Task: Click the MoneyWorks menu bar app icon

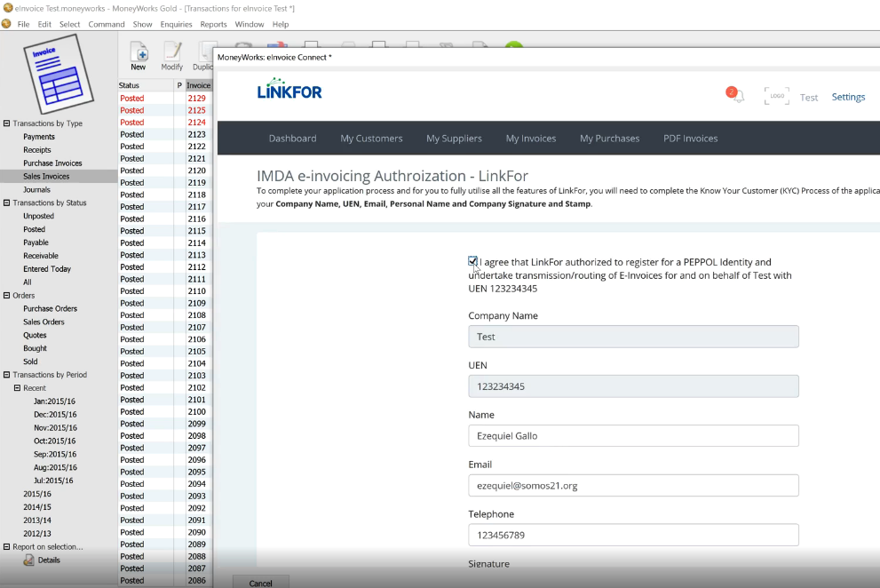Action: tap(6, 24)
